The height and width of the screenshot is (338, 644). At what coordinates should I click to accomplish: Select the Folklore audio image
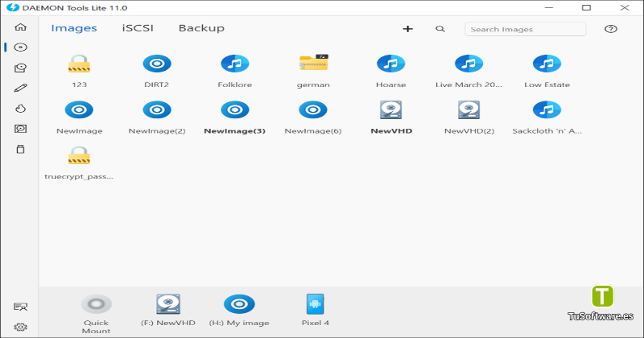click(235, 64)
